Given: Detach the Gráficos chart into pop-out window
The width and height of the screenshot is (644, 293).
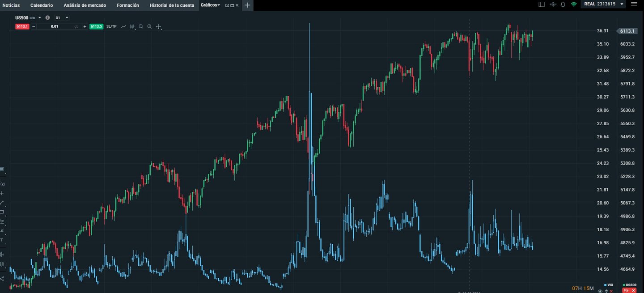Looking at the screenshot, I should pos(227,5).
